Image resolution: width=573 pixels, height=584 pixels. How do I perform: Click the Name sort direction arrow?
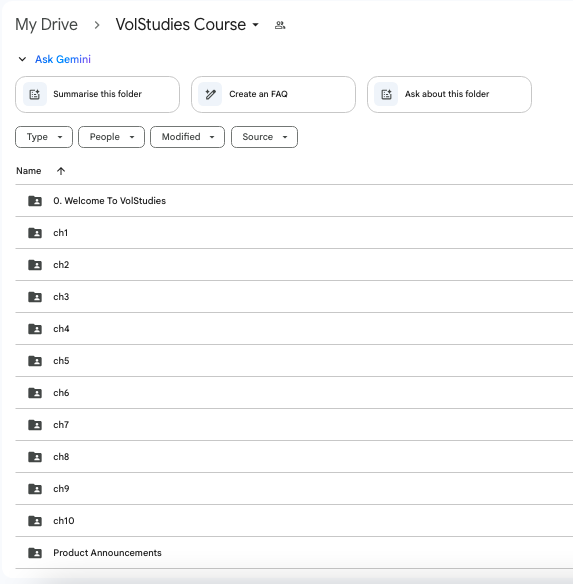pyautogui.click(x=61, y=171)
